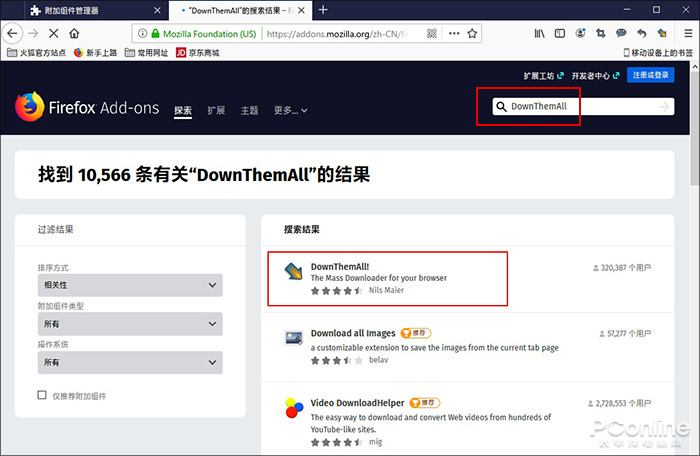Submit search with the arrow button
The width and height of the screenshot is (700, 456).
(x=664, y=107)
